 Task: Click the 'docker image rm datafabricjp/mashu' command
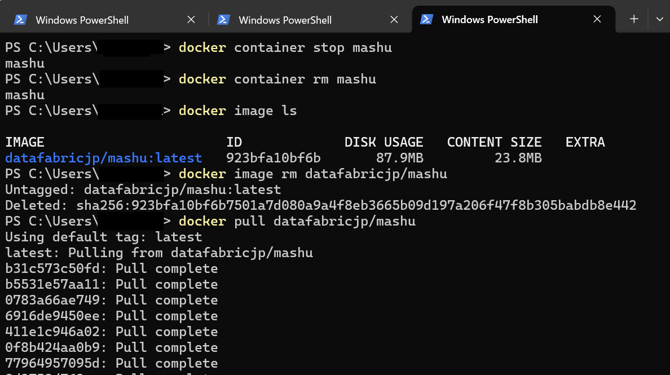coord(313,174)
